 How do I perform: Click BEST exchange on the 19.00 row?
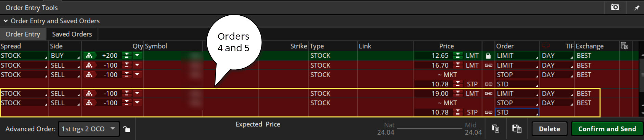point(584,93)
